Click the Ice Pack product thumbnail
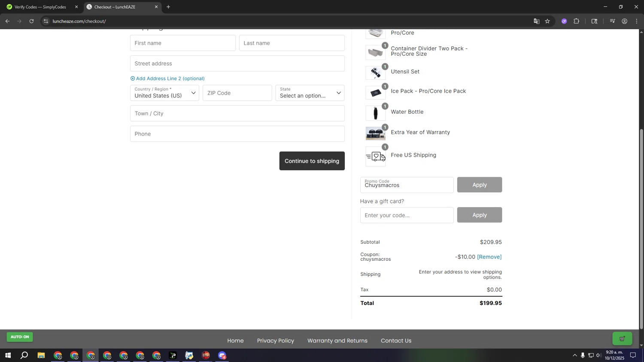The width and height of the screenshot is (644, 362). 376,93
